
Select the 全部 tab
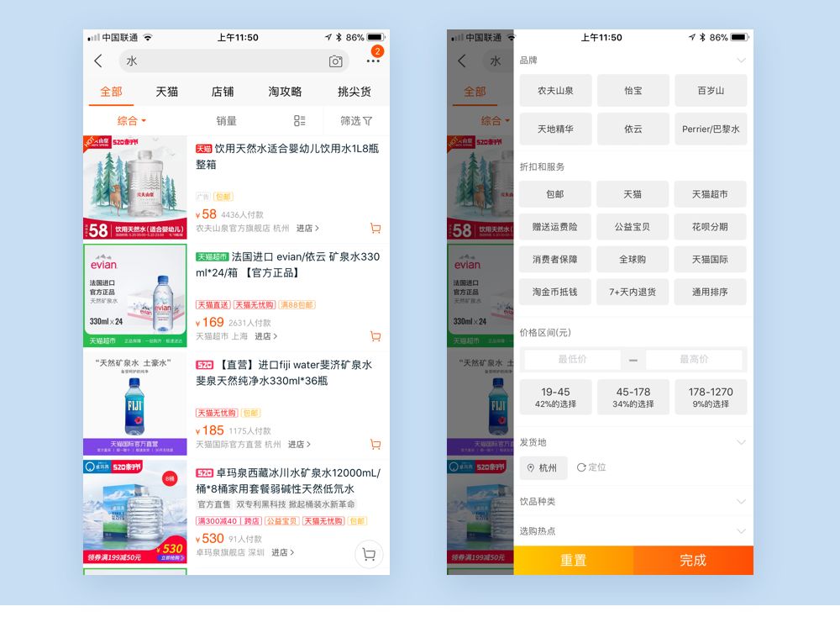(x=111, y=92)
